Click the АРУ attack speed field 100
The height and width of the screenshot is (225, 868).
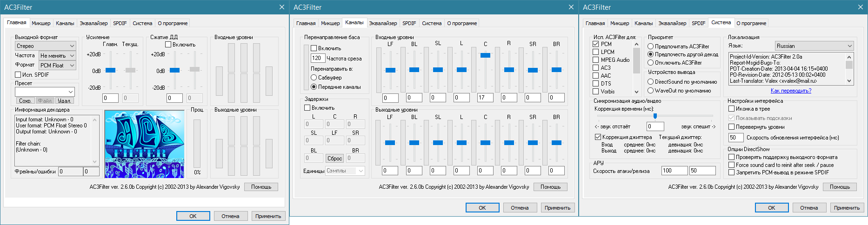pos(674,171)
